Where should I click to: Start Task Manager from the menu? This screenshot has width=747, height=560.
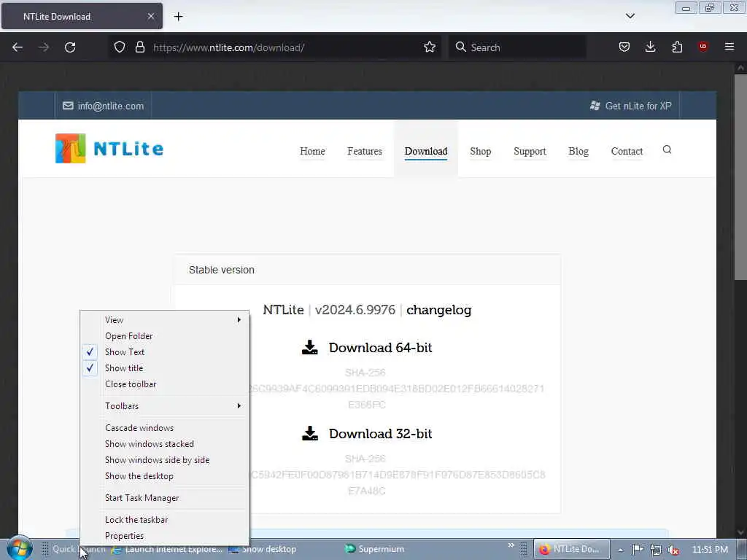[164, 498]
